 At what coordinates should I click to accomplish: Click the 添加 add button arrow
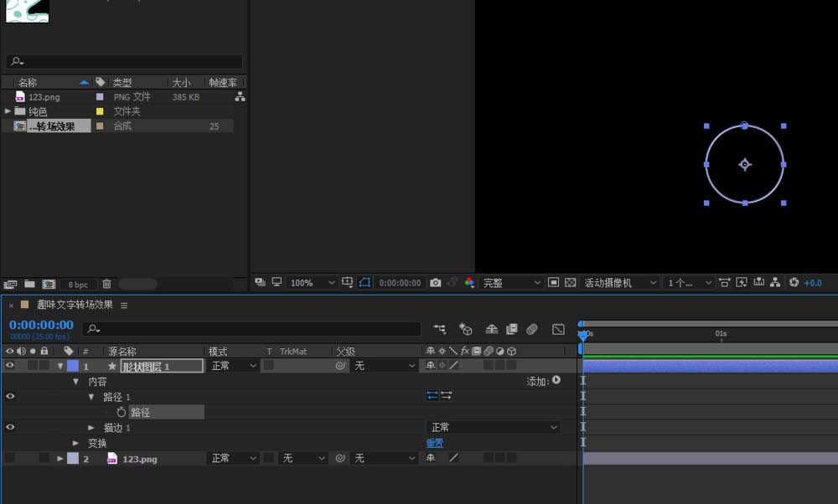[x=556, y=381]
